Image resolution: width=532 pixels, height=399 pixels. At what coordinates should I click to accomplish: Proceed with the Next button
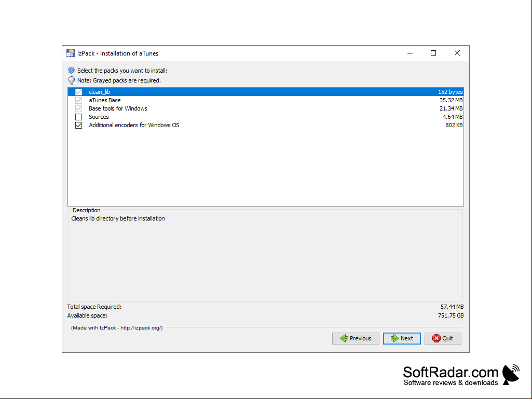click(x=402, y=338)
